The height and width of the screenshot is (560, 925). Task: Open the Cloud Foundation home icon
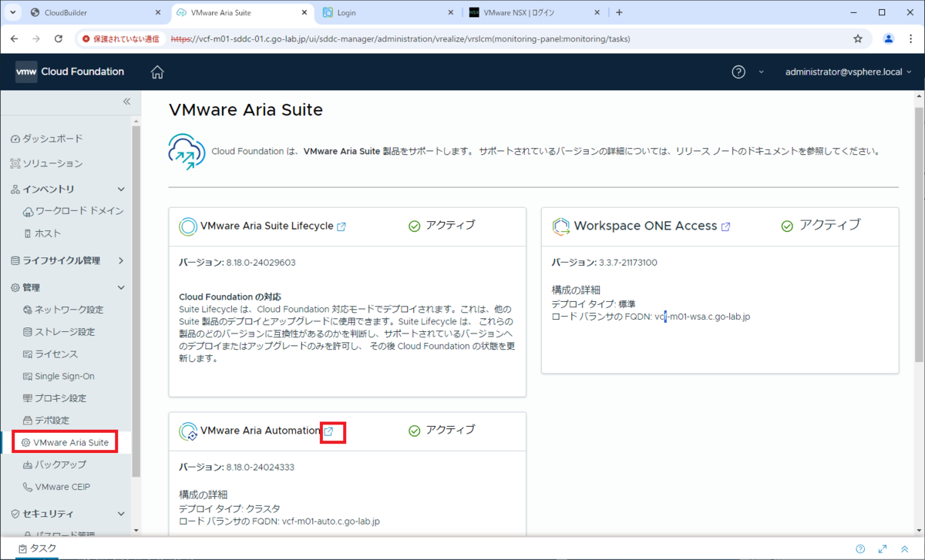[x=157, y=72]
